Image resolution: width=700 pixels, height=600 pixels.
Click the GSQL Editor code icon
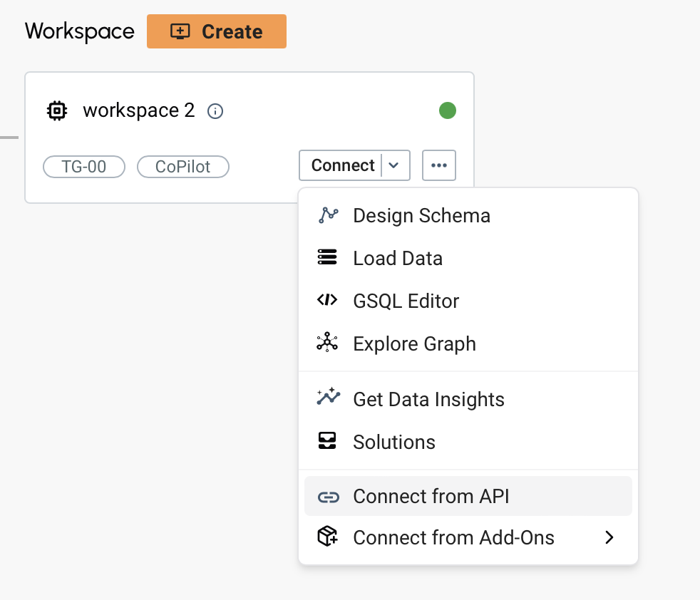[327, 301]
